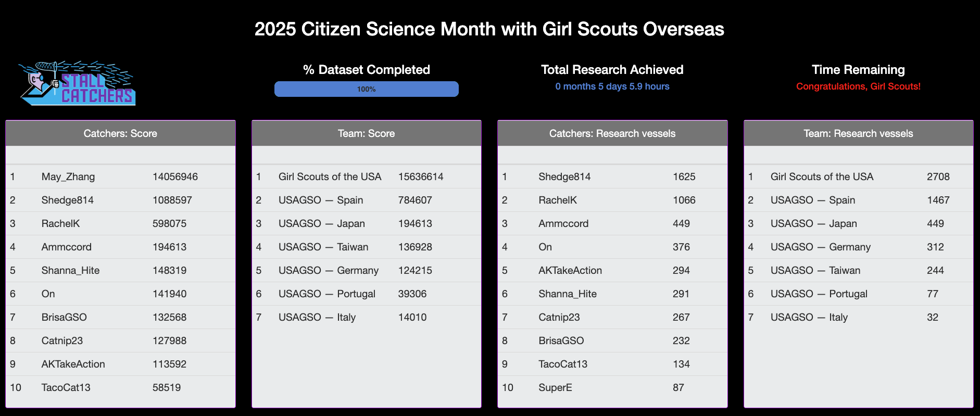The height and width of the screenshot is (416, 980).
Task: Select USAGSO — Spain in Team: Research vessels
Action: [x=813, y=200]
